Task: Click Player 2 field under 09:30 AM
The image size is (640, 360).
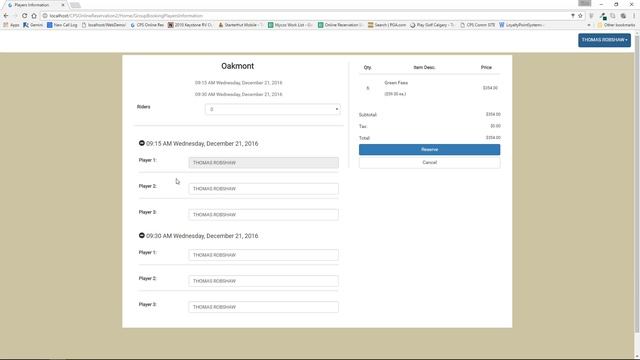Action: (263, 281)
